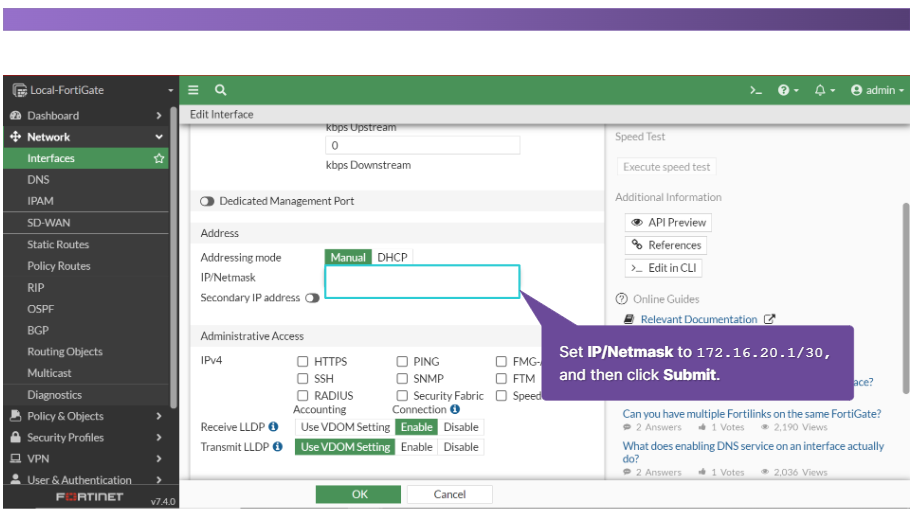Open the search magnifier icon

pos(220,90)
